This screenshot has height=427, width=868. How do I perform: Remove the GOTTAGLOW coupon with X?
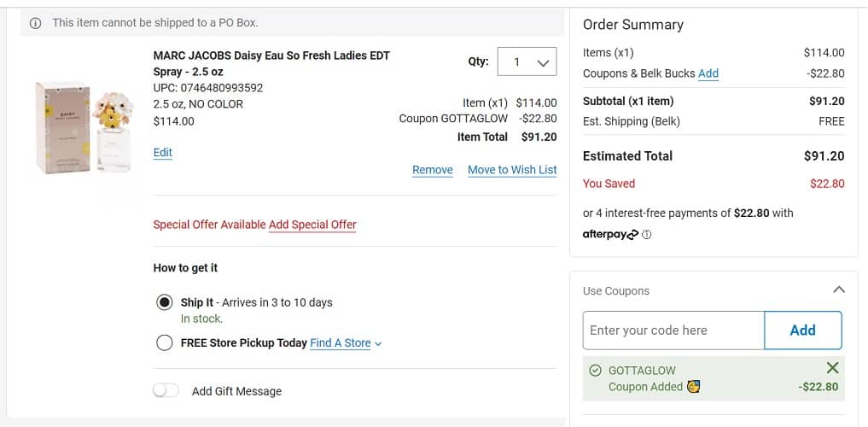[x=833, y=368]
